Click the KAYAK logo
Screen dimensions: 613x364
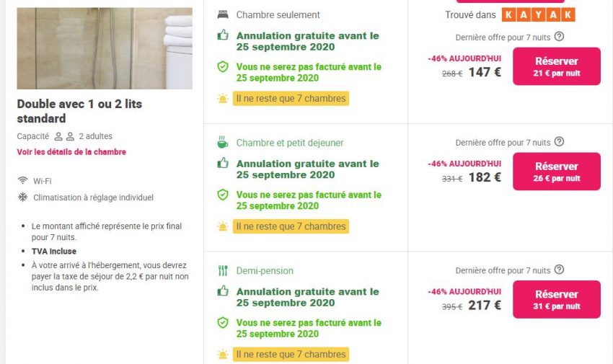tap(538, 14)
